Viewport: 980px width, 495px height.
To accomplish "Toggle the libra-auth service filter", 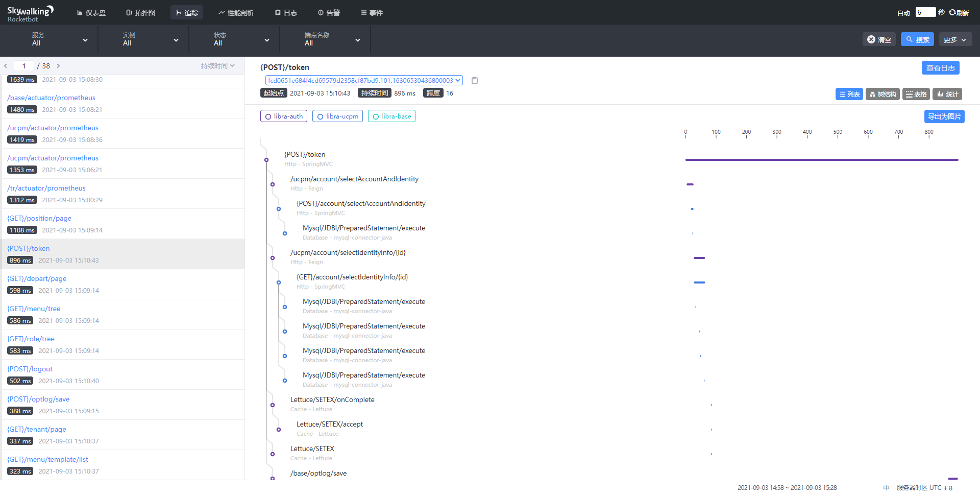I will point(284,116).
